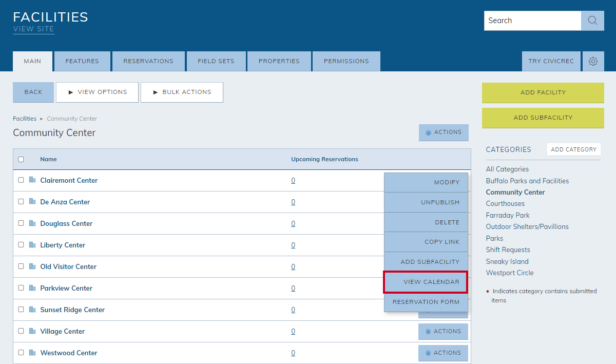Screen dimensions: 616x364
Task: Select the Shift Requests category
Action: click(x=508, y=250)
